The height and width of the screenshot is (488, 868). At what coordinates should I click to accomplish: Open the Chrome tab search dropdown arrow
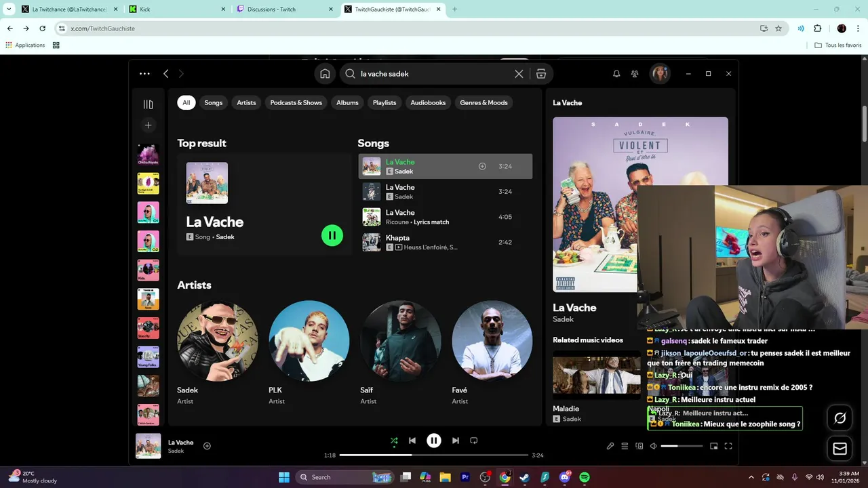click(9, 9)
